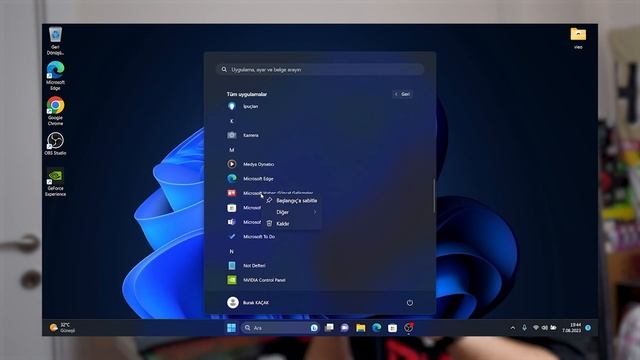Click the Start menu search field
The height and width of the screenshot is (360, 640).
coord(320,69)
